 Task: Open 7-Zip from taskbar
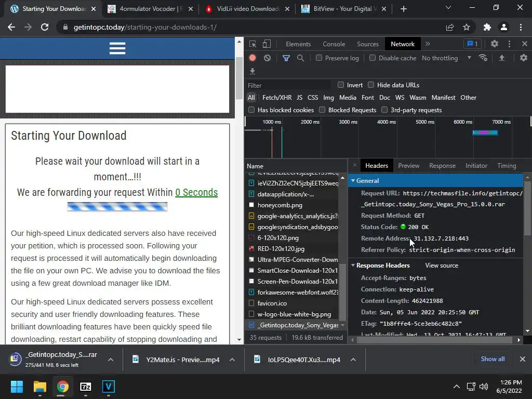point(86,387)
